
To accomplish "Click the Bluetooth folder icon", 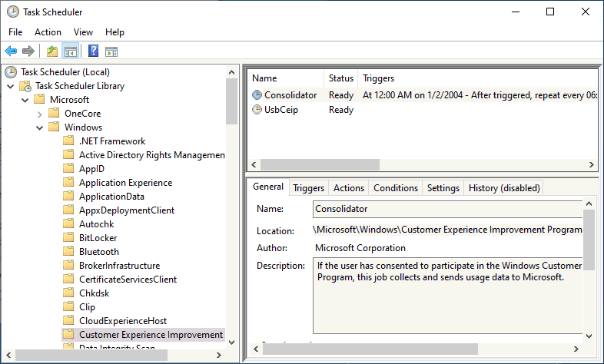I will [x=68, y=251].
